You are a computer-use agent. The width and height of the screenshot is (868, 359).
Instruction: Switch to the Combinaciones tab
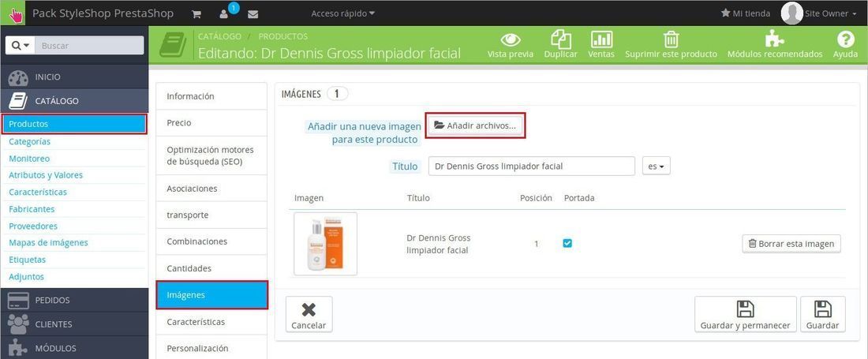[x=211, y=241]
